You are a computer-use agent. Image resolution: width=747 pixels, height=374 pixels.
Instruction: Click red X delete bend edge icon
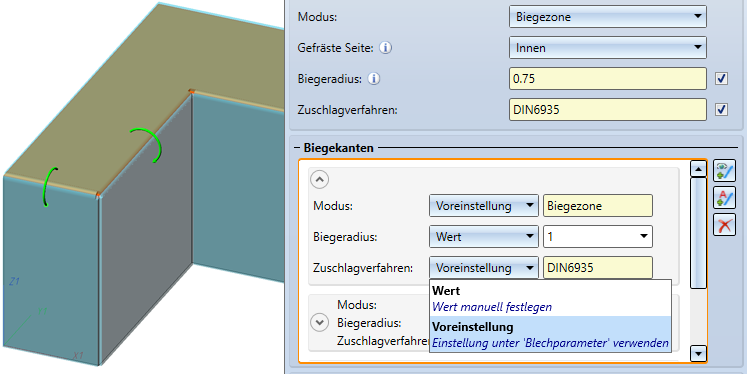point(724,224)
